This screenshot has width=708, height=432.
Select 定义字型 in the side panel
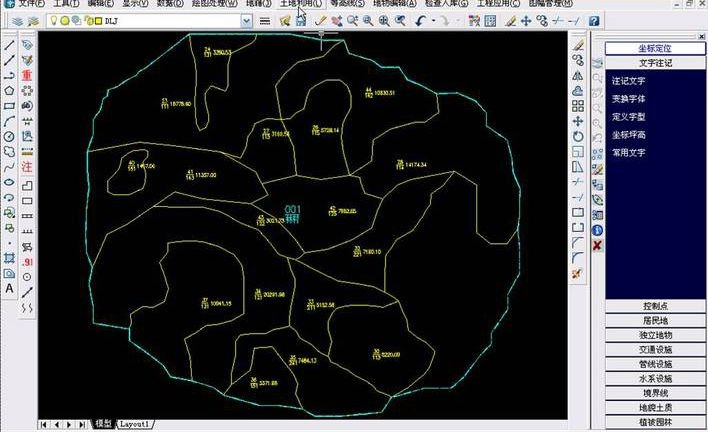click(629, 117)
